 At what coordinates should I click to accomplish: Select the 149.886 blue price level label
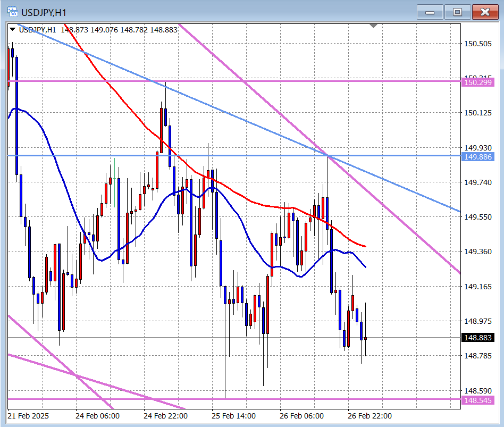[x=478, y=157]
